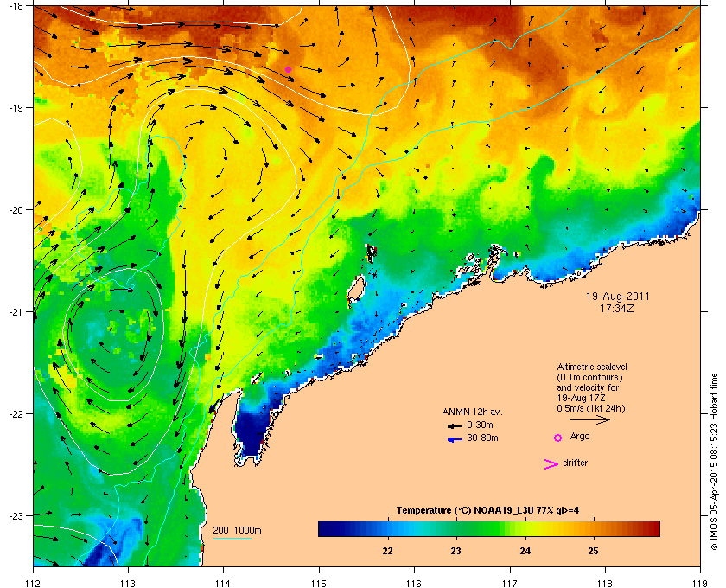Screen dimensions: 726x588
Task: Click latitude axis label '-23'
Action: [16, 515]
